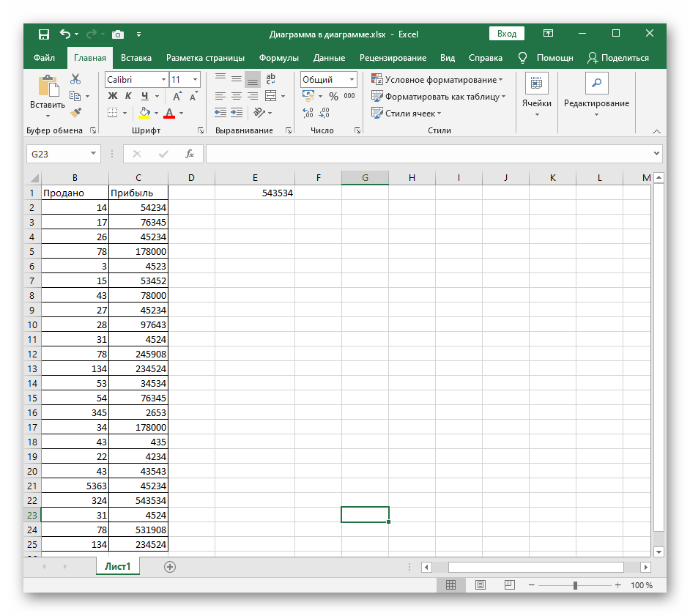
Task: Click the Вход sign-in button
Action: coord(507,34)
